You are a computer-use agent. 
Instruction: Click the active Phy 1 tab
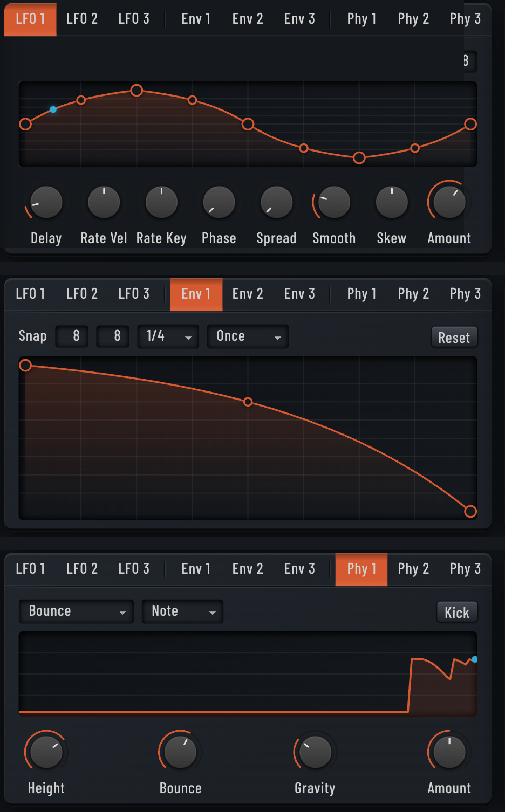[x=361, y=569]
